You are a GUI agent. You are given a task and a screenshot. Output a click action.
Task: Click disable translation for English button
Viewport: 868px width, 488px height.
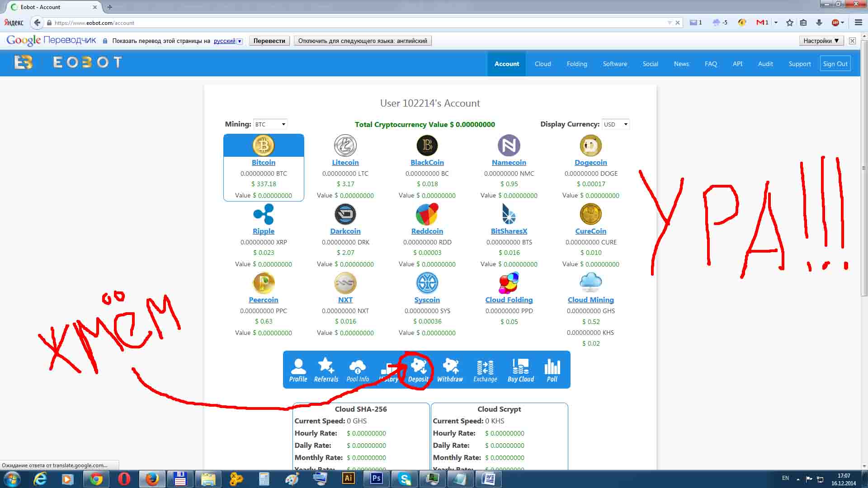pyautogui.click(x=363, y=41)
